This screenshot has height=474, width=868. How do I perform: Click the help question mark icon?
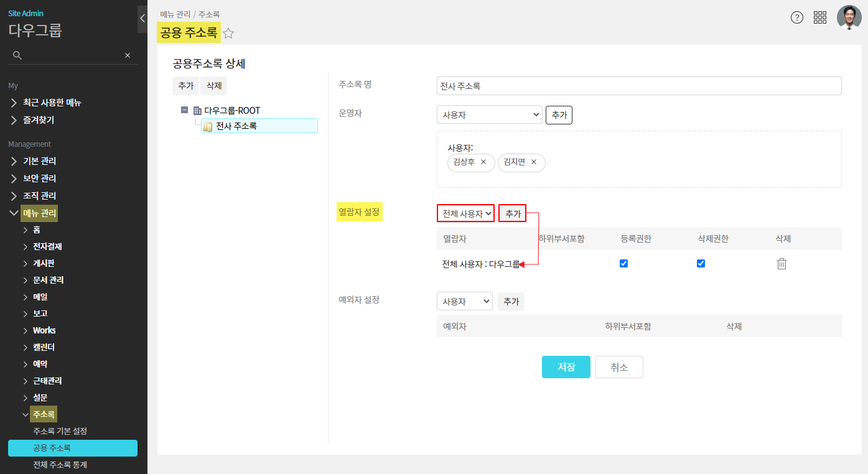[x=796, y=17]
